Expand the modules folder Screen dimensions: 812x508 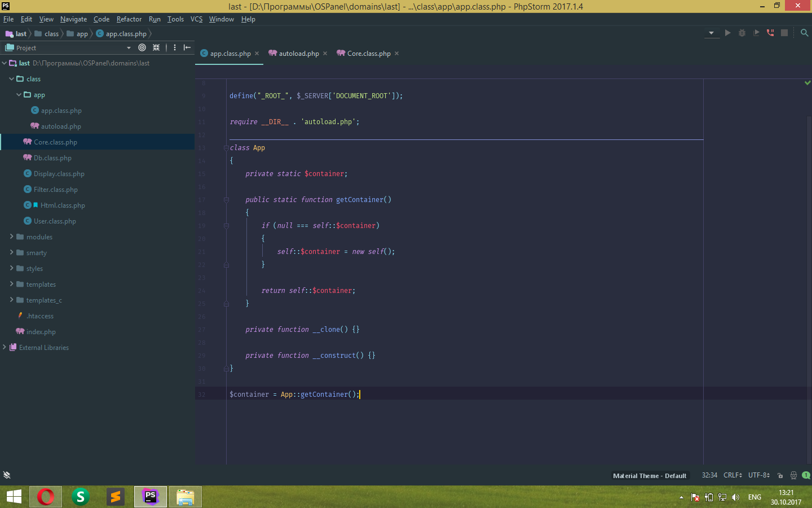pyautogui.click(x=11, y=237)
